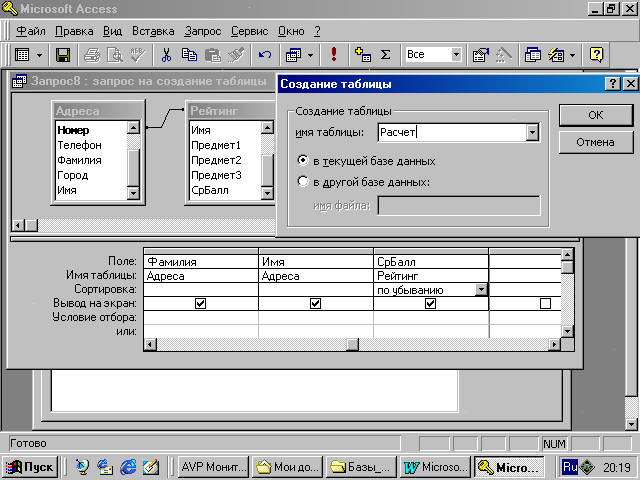Select 'в другой базе данных' radio option
Screen dimensions: 640x480
coord(303,181)
